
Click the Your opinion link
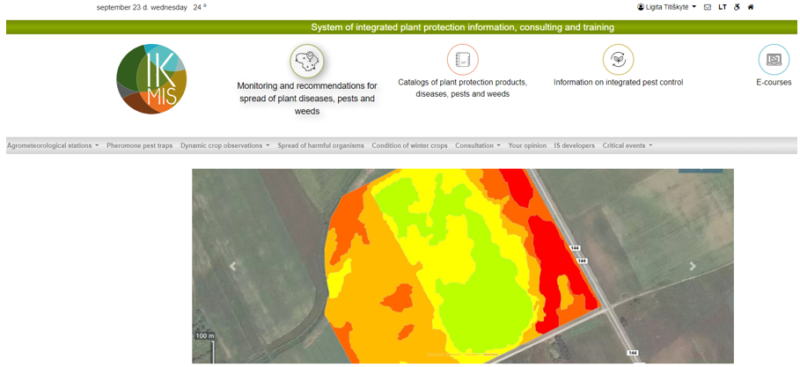click(x=527, y=145)
